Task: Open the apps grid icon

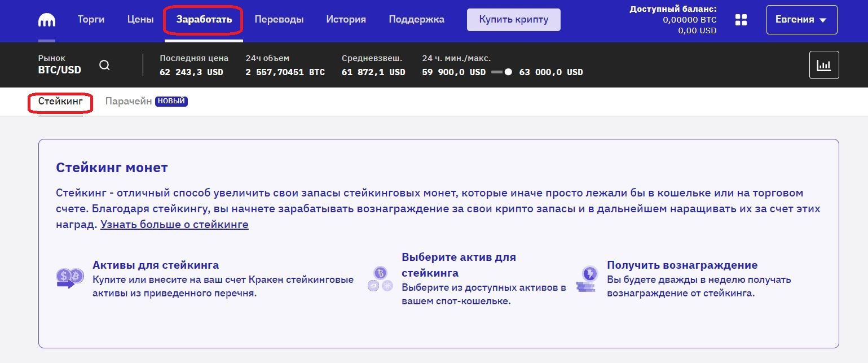Action: pos(741,20)
